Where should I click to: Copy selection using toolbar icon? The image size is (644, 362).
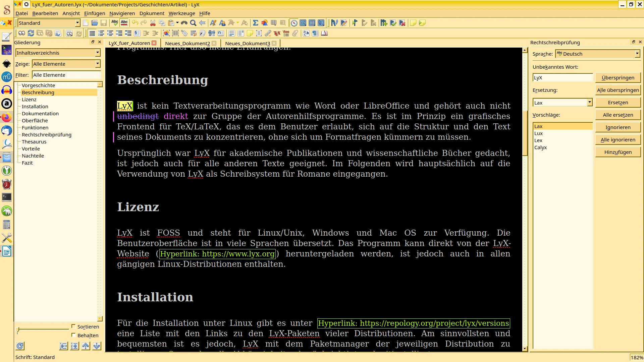point(162,23)
